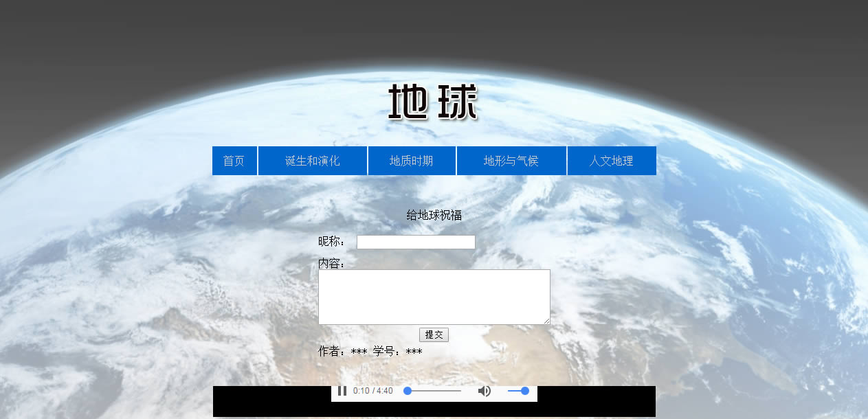The width and height of the screenshot is (868, 419).
Task: Click the audio volume slider
Action: tap(518, 391)
